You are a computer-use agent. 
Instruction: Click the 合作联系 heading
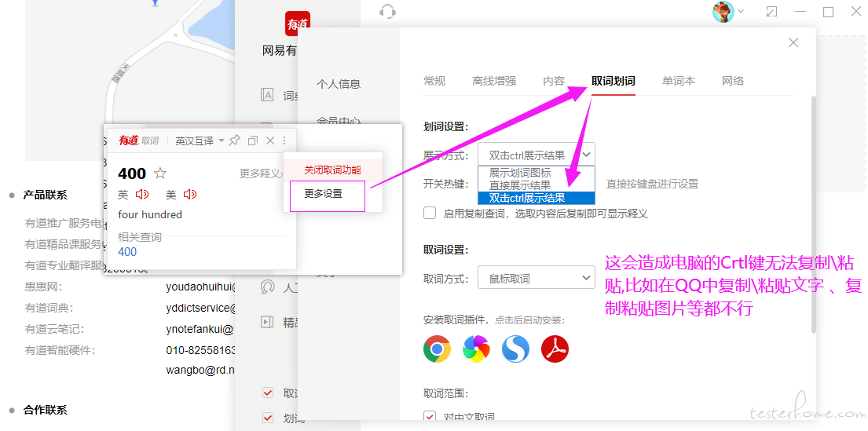pos(45,410)
